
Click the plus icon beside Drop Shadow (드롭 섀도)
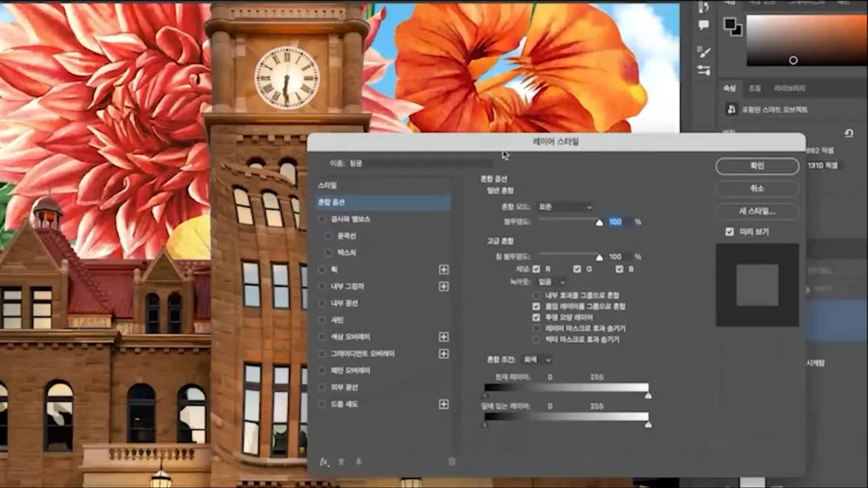(443, 404)
